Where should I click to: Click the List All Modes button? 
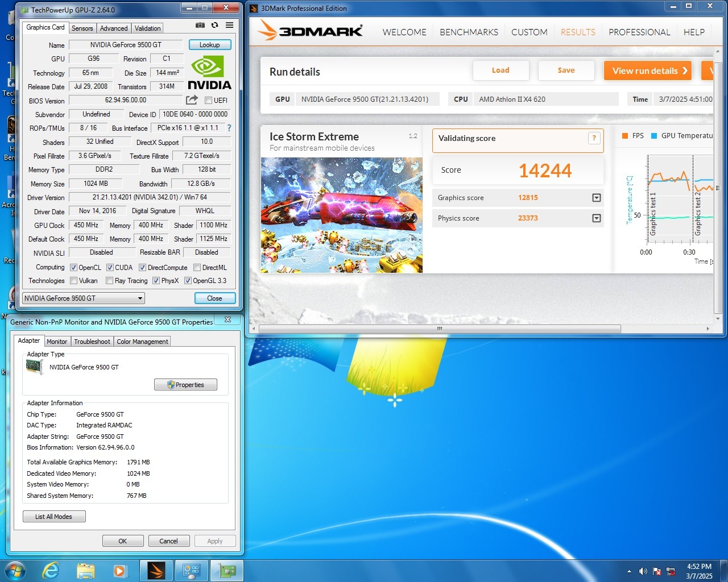[x=54, y=517]
